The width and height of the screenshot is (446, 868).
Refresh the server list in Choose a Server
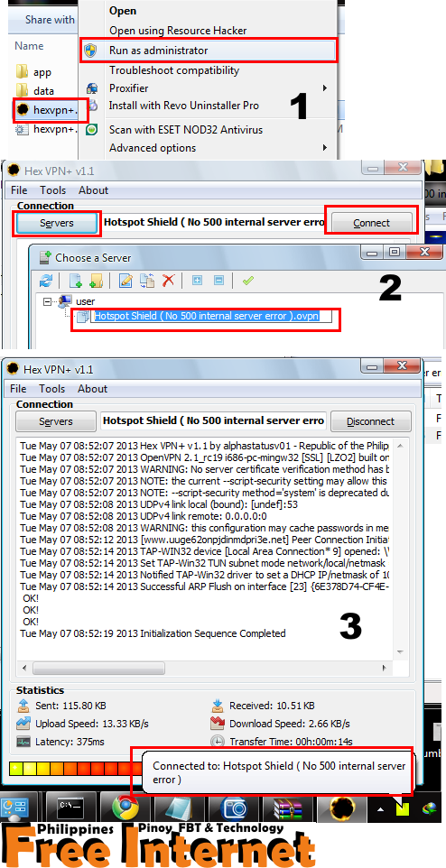pos(45,281)
